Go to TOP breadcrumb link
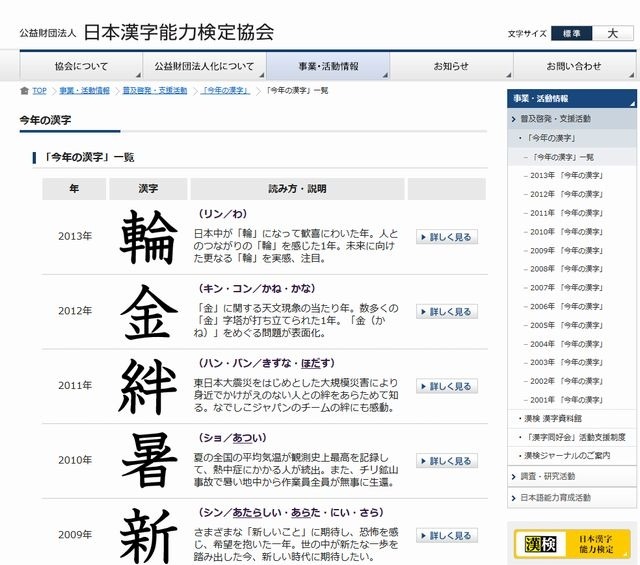This screenshot has width=640, height=565. 40,91
